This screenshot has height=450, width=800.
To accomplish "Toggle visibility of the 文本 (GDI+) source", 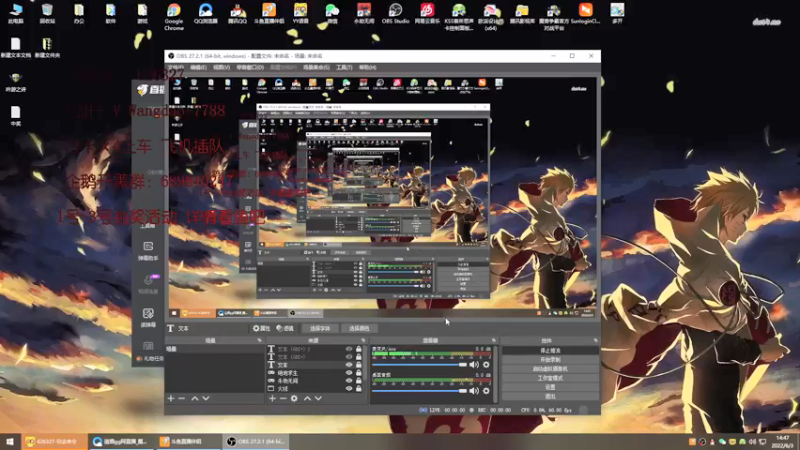I will pos(349,357).
